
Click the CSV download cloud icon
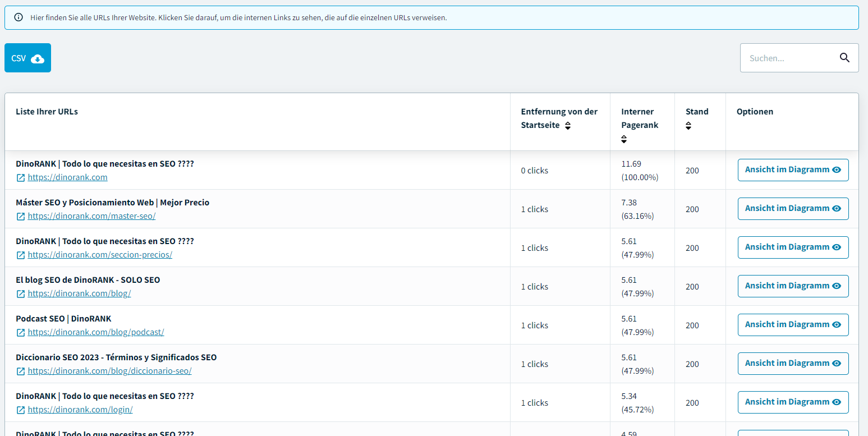(38, 58)
